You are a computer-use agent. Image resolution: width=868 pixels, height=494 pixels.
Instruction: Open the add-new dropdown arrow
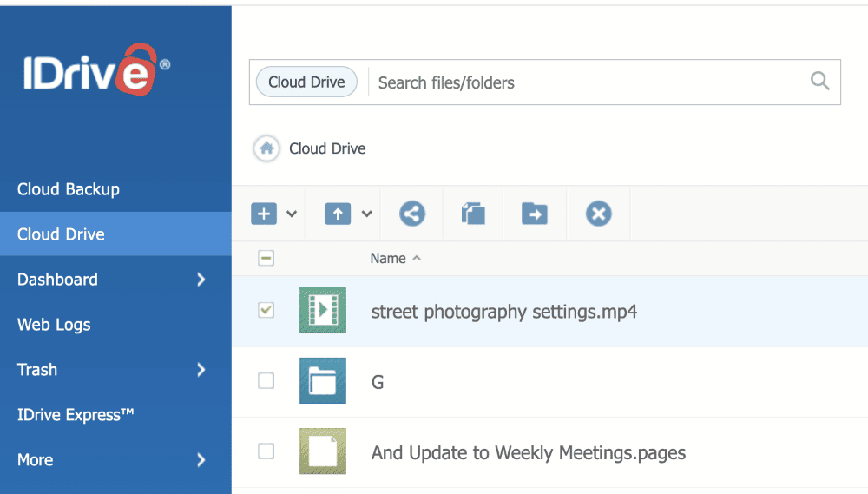292,214
